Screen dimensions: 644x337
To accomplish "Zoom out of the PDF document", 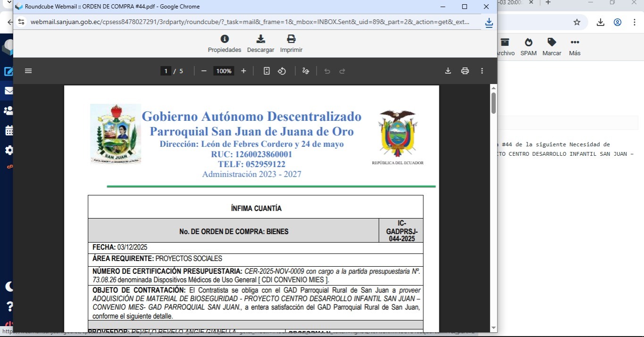I will 204,71.
